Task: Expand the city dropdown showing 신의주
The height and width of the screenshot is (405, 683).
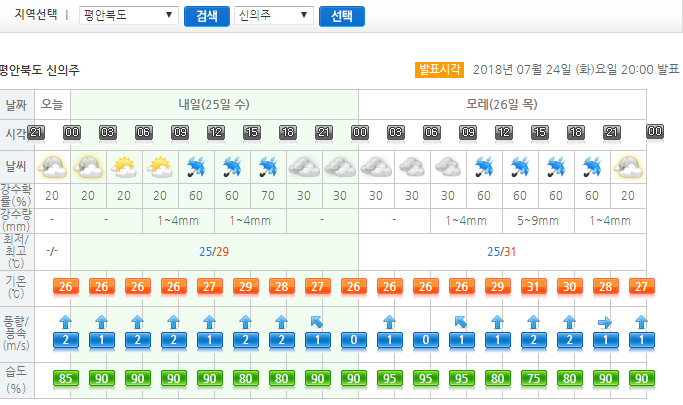Action: tap(274, 16)
